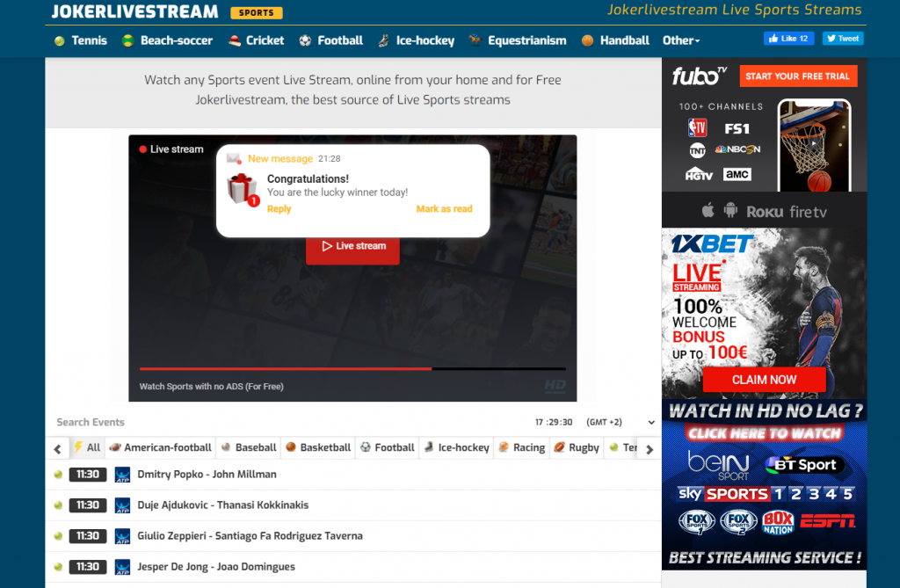
Task: Filter events by Basketball tab
Action: pos(318,447)
